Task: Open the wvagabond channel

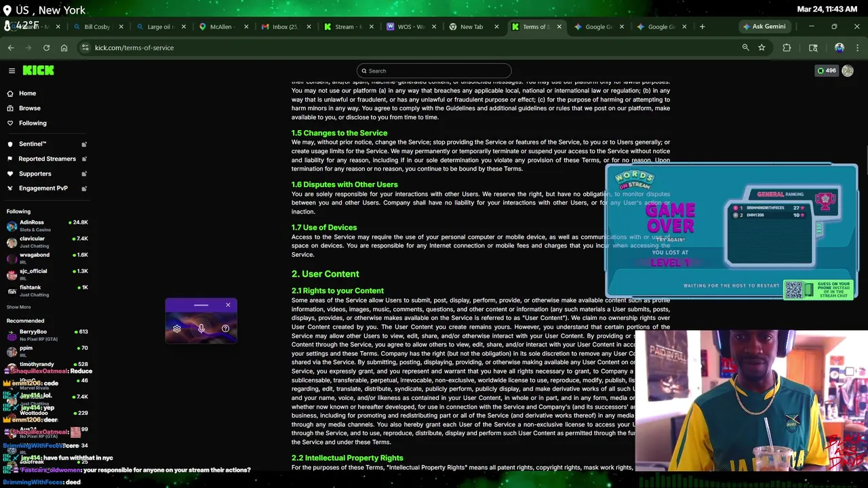Action: tap(47, 258)
